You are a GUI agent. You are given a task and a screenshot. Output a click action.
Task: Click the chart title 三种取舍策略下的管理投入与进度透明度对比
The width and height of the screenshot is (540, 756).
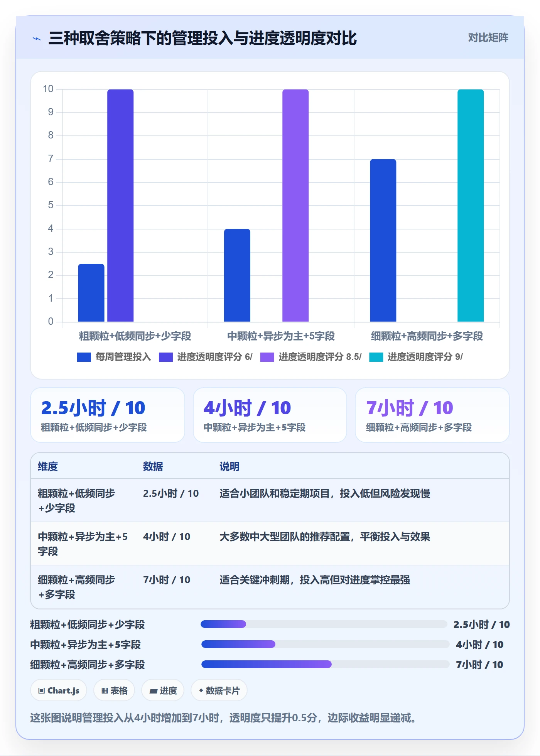click(x=202, y=38)
